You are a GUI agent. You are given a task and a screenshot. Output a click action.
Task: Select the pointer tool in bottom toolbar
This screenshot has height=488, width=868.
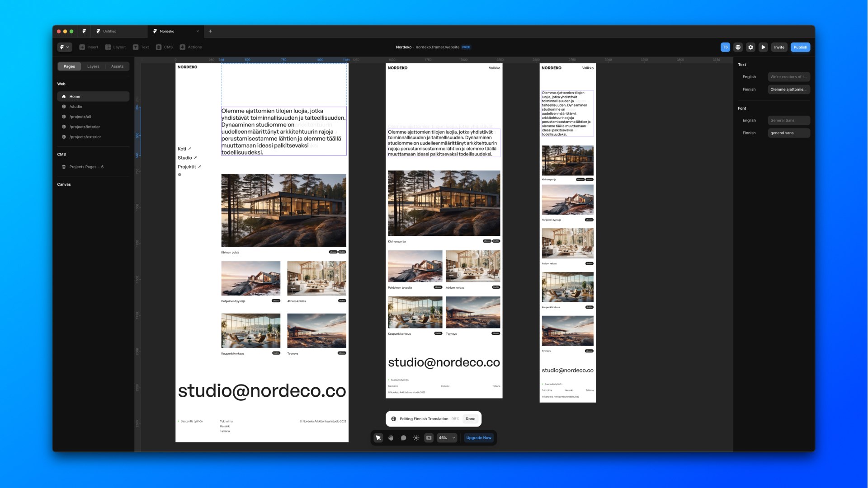[x=378, y=438]
